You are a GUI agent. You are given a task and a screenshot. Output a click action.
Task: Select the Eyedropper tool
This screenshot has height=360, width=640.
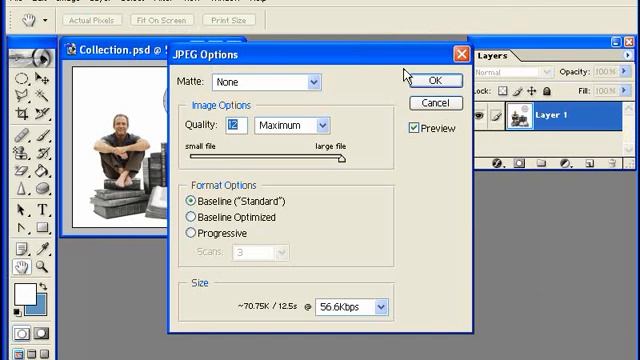tap(42, 249)
